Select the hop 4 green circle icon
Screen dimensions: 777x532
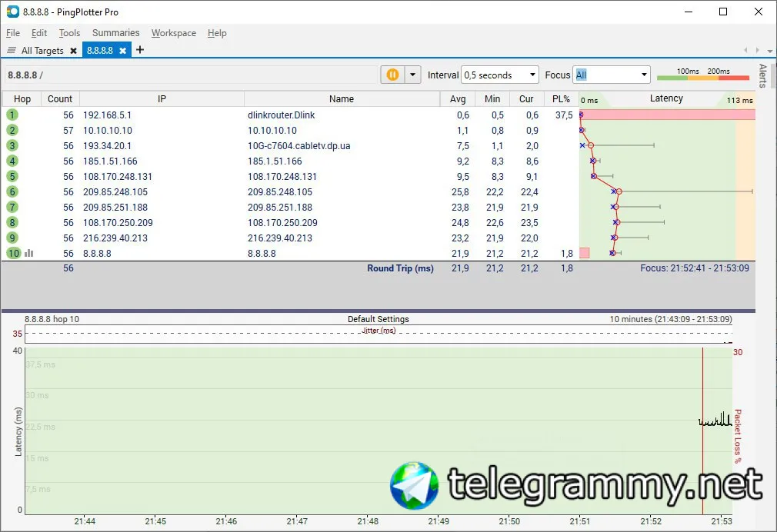(12, 161)
